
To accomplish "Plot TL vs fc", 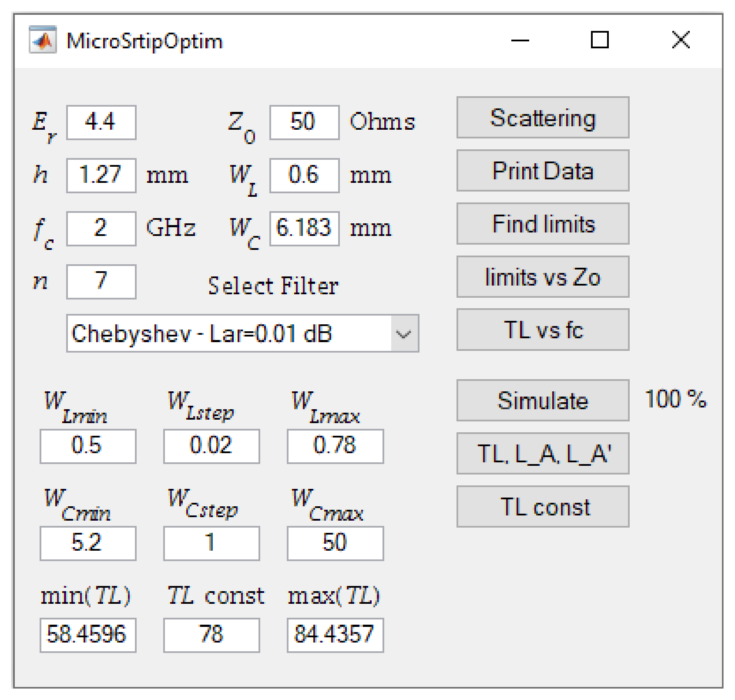I will click(x=542, y=330).
